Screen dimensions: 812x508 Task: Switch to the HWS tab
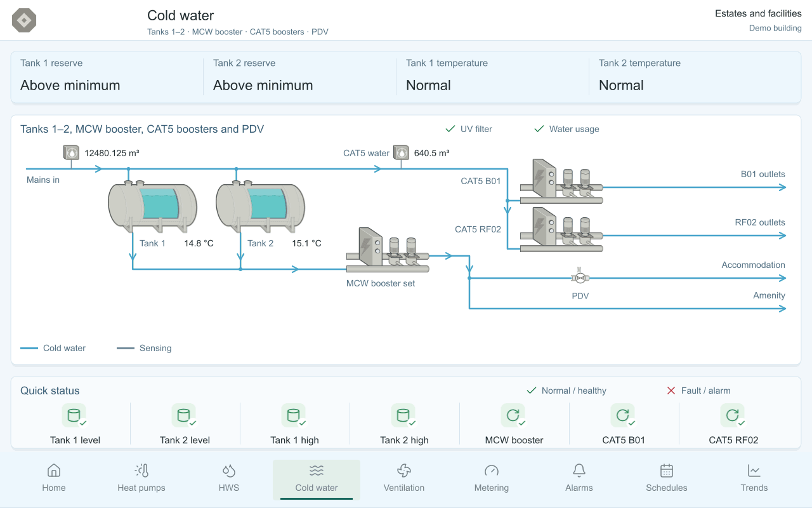[x=229, y=479]
